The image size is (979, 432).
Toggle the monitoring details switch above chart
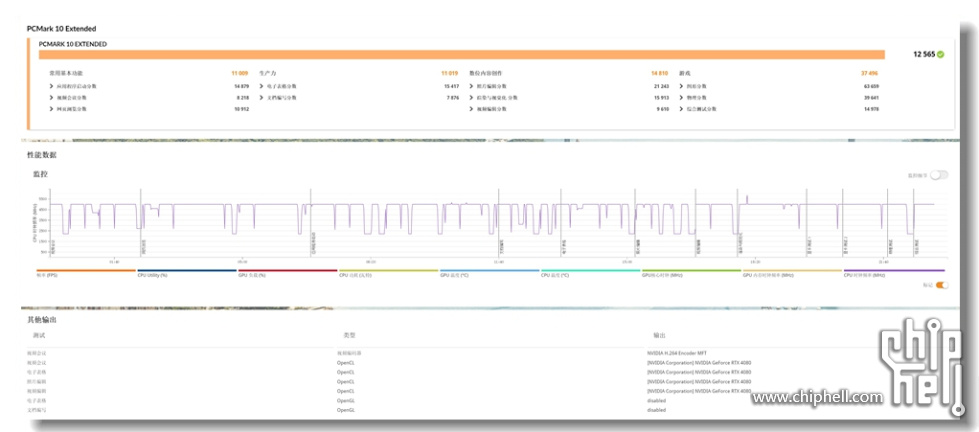point(938,175)
